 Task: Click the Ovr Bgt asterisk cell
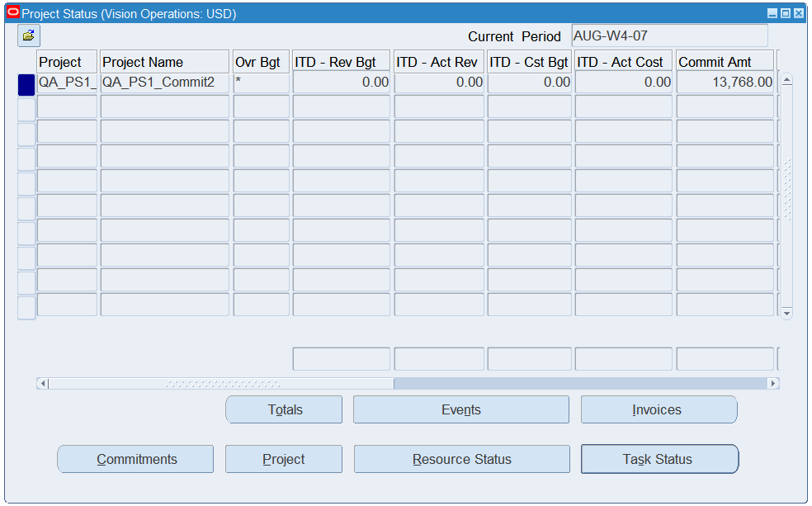point(261,83)
